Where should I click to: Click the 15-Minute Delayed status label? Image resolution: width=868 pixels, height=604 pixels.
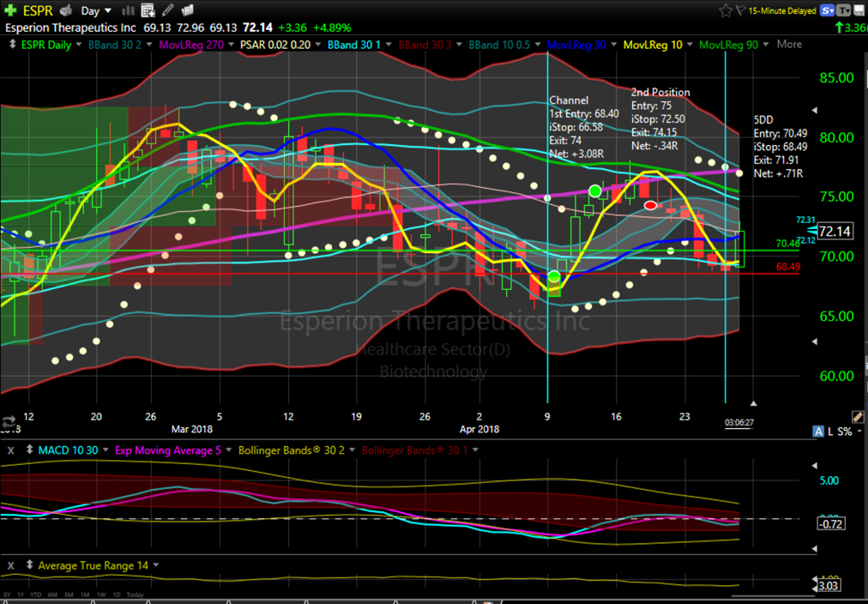tap(782, 10)
